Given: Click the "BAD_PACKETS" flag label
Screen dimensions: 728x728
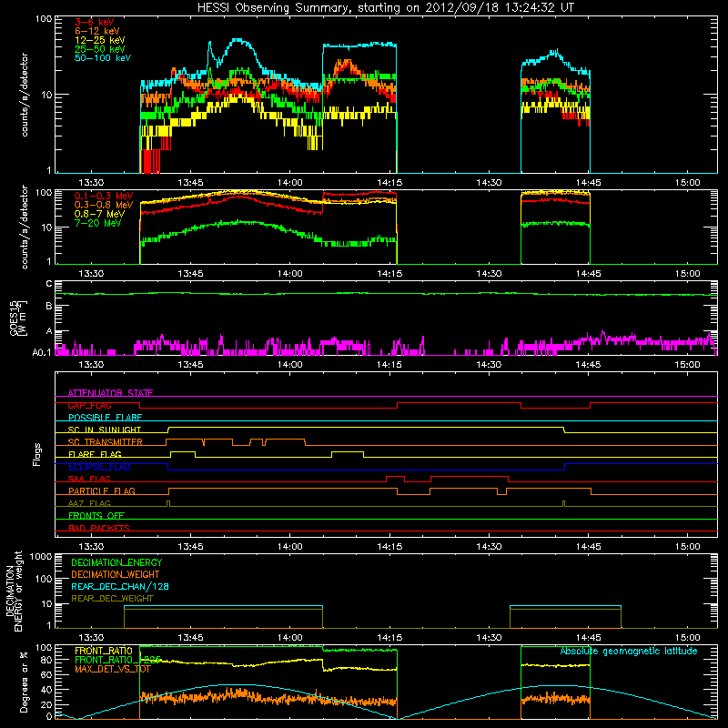Looking at the screenshot, I should [99, 528].
